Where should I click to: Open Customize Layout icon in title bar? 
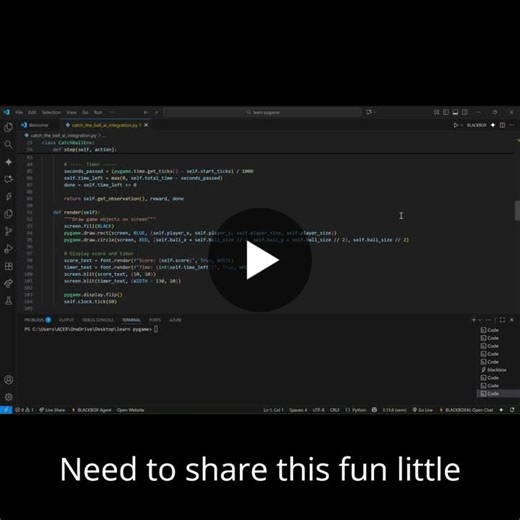coord(436,112)
